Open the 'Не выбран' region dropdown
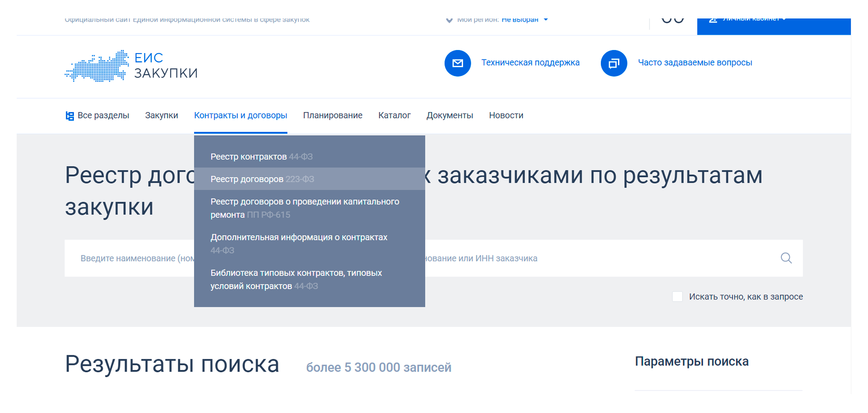The height and width of the screenshot is (413, 868). 525,19
